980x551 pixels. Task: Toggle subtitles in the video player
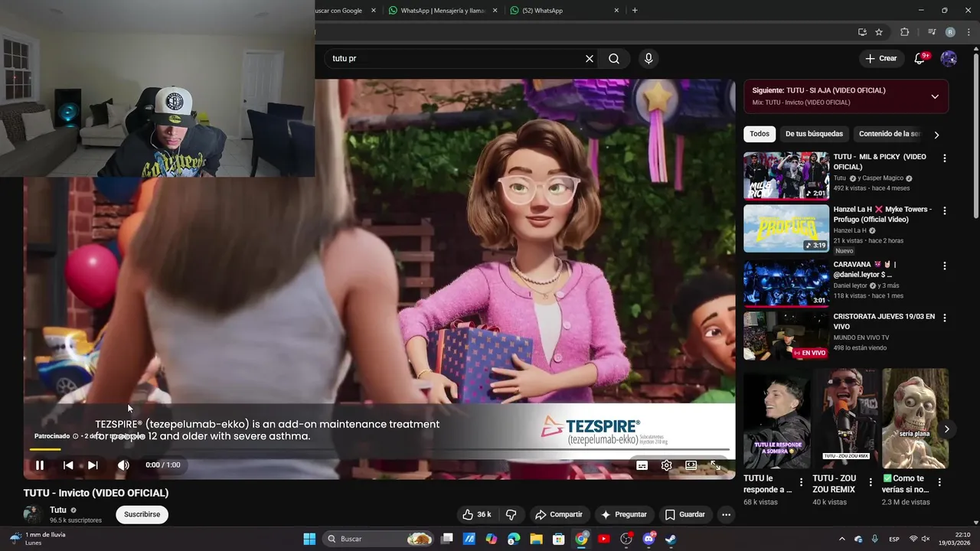(x=642, y=465)
